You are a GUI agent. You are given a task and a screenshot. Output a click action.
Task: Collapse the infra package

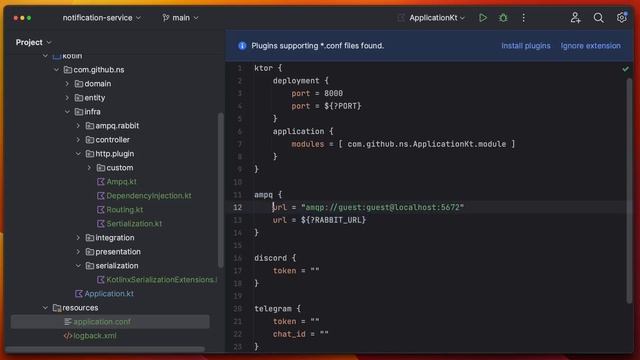67,112
